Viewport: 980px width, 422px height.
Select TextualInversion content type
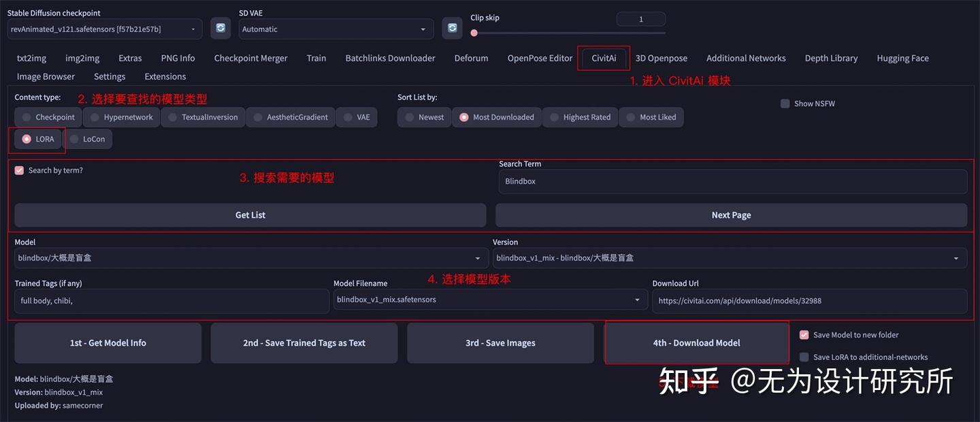point(202,117)
